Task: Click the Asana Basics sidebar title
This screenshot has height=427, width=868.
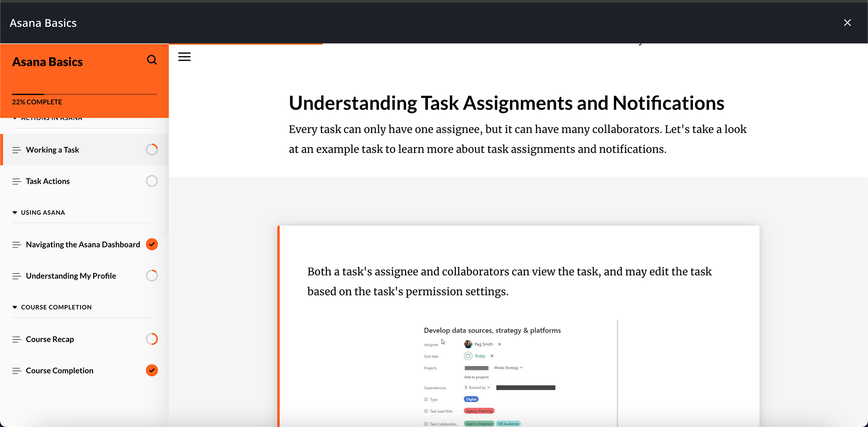Action: 47,62
